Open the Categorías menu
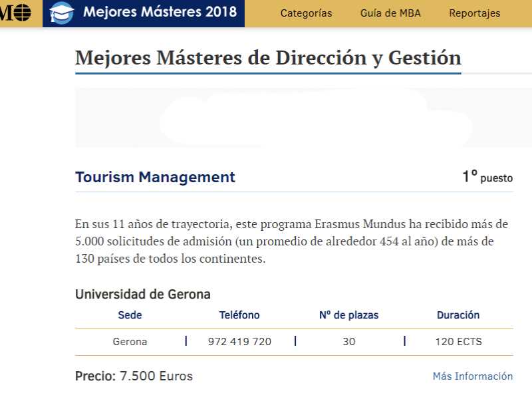This screenshot has height=399, width=532. 306,13
